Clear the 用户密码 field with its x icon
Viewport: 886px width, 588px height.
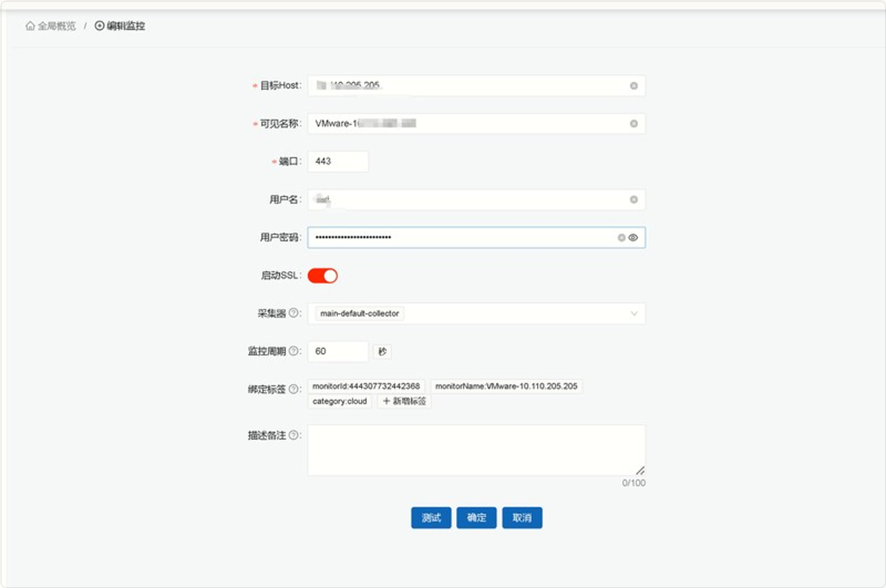click(623, 238)
